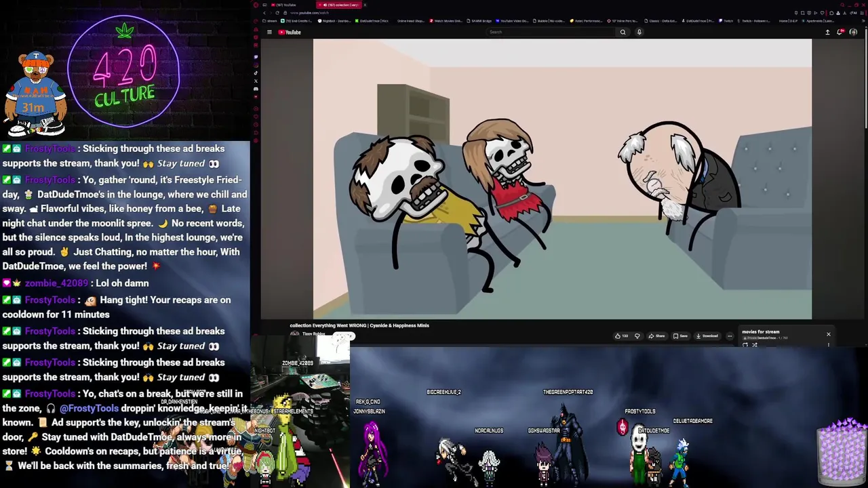Go forward with browser forward arrow
The width and height of the screenshot is (868, 488).
[x=271, y=13]
